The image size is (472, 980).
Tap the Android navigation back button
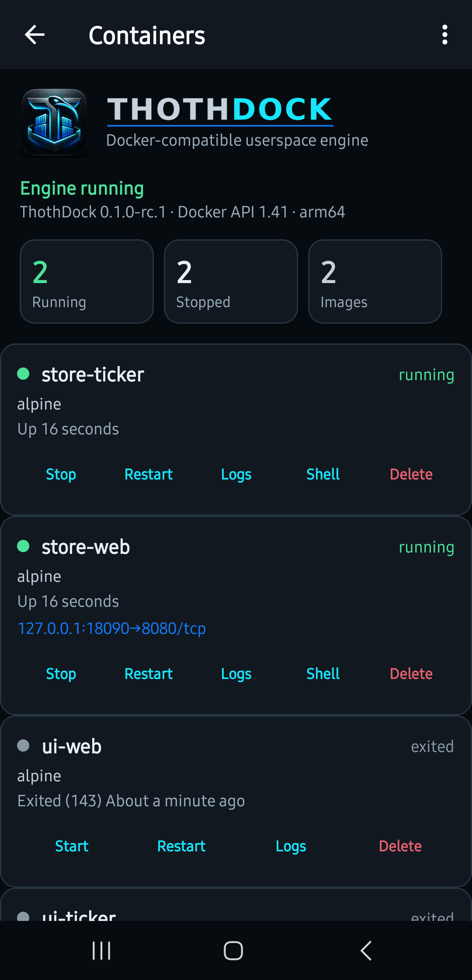pyautogui.click(x=366, y=951)
